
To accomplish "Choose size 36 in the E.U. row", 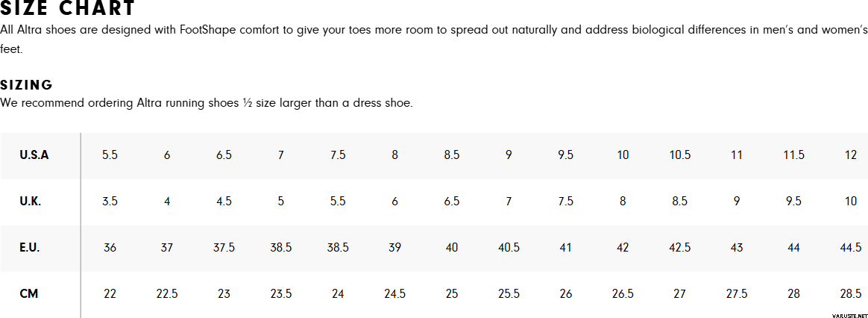I will [110, 248].
